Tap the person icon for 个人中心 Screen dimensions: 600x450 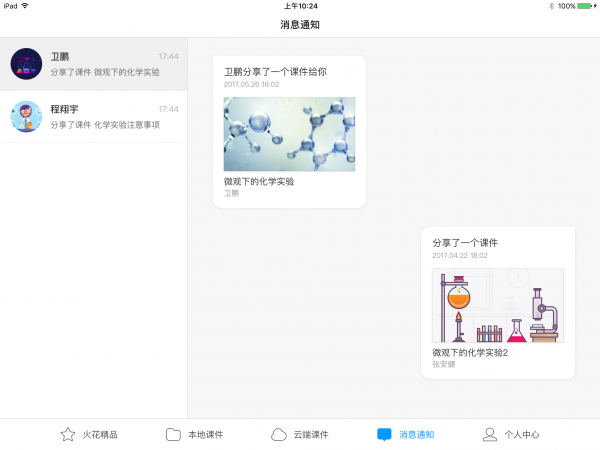(x=490, y=434)
